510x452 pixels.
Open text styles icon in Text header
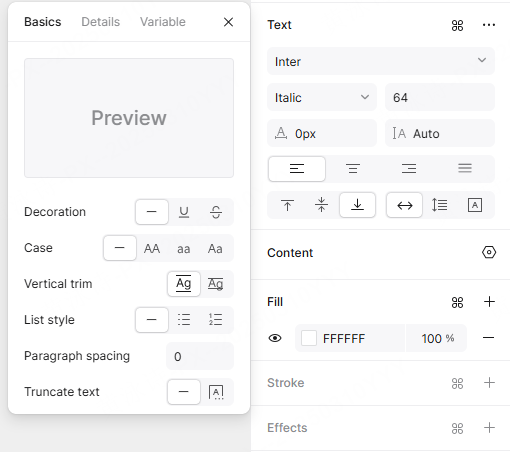(x=457, y=25)
